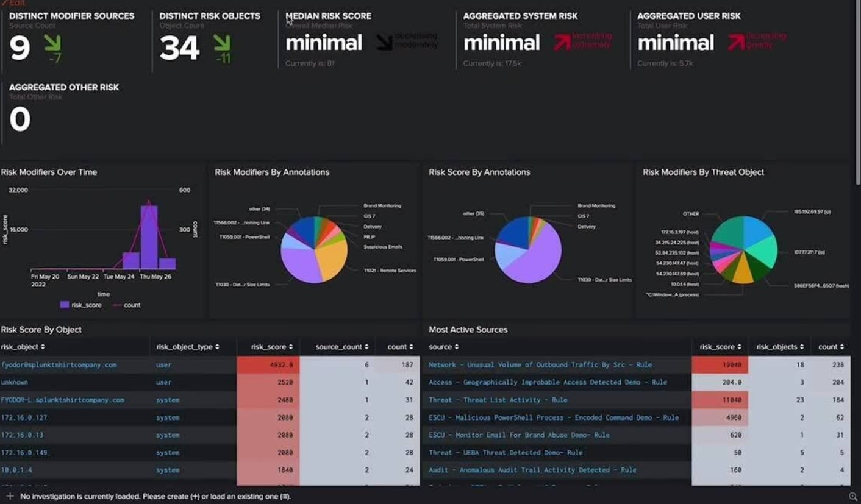Open the Anomalous Audit Trail Activity rule
Image resolution: width=861 pixels, height=504 pixels.
532,470
